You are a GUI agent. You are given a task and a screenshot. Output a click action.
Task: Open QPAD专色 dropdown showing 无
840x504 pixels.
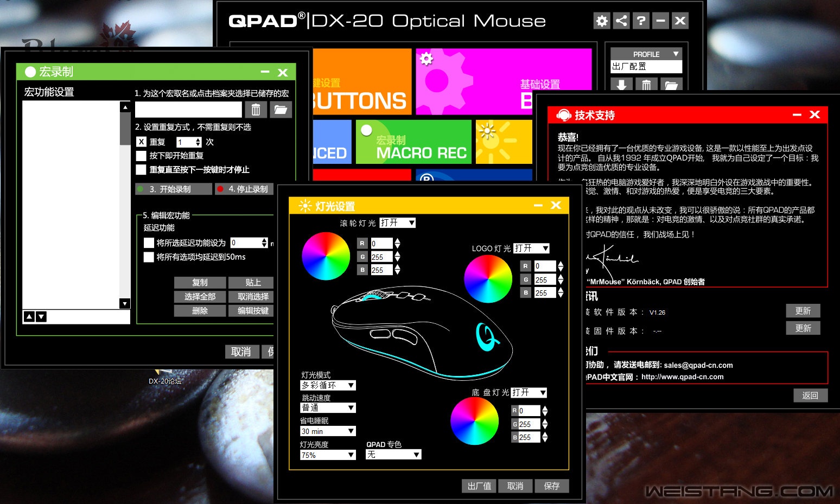[x=394, y=455]
